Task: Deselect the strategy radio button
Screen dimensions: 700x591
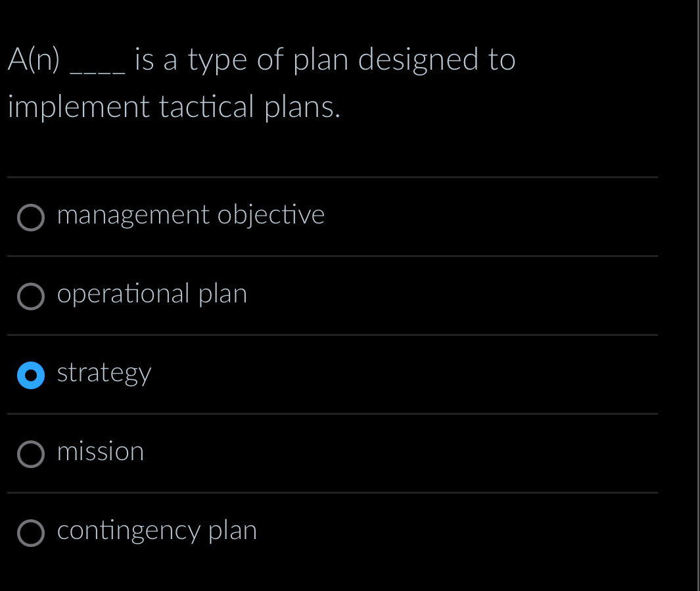Action: click(31, 375)
